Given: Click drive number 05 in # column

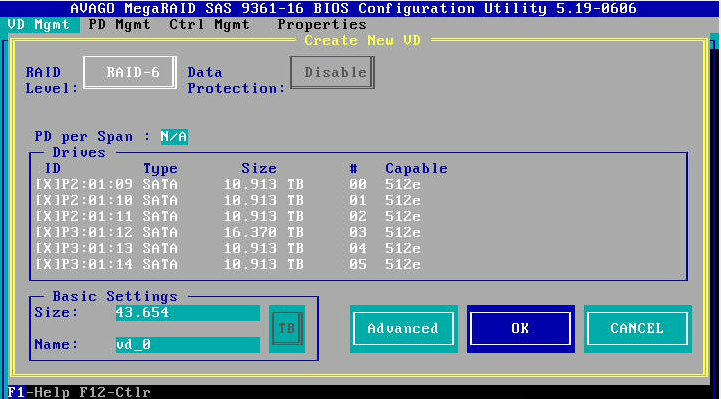Looking at the screenshot, I should point(358,265).
